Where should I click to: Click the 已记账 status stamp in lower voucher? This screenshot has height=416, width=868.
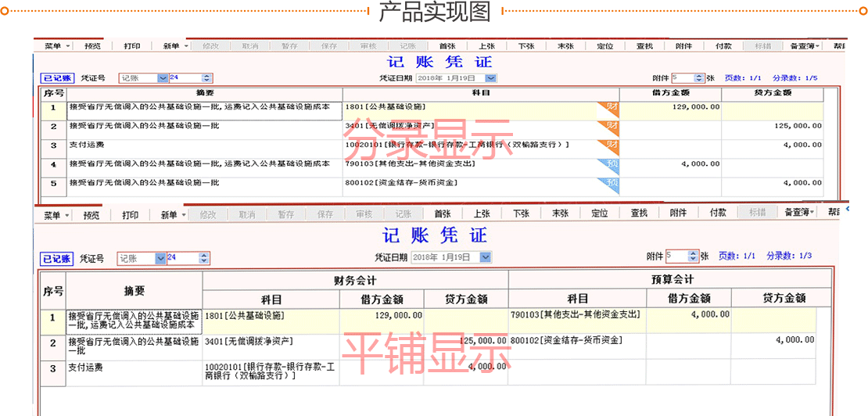56,258
